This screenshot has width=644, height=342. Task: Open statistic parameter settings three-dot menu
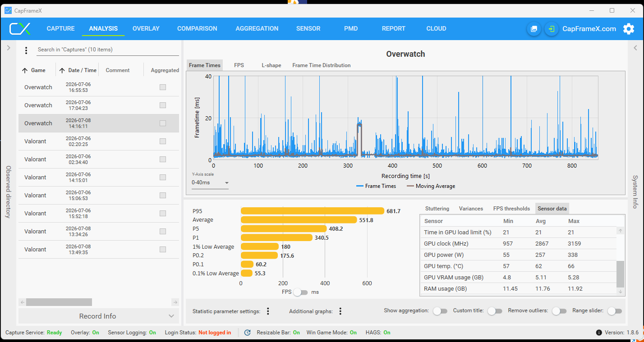pos(268,311)
